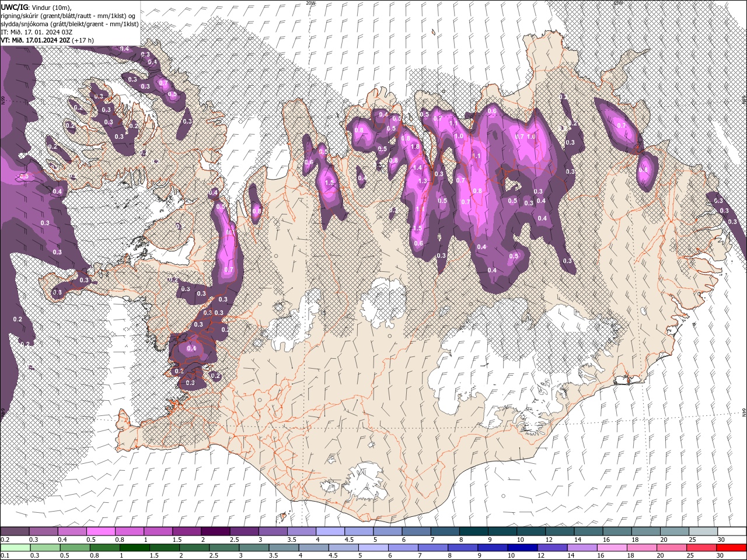This screenshot has height=560, width=747.
Task: Click the dark mauve 0.2 swatch in upper legend
Action: (x=15, y=531)
